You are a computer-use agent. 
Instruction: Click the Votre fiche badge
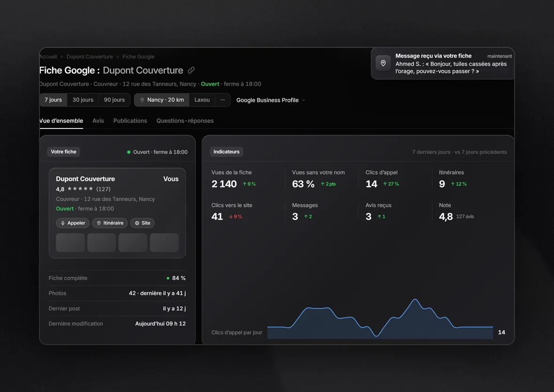point(63,152)
